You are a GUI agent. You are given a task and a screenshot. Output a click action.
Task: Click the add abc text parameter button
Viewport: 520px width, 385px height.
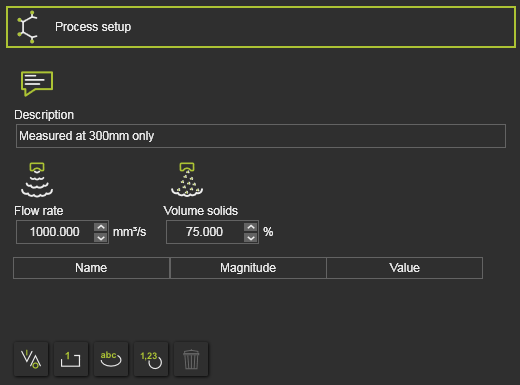(111, 359)
